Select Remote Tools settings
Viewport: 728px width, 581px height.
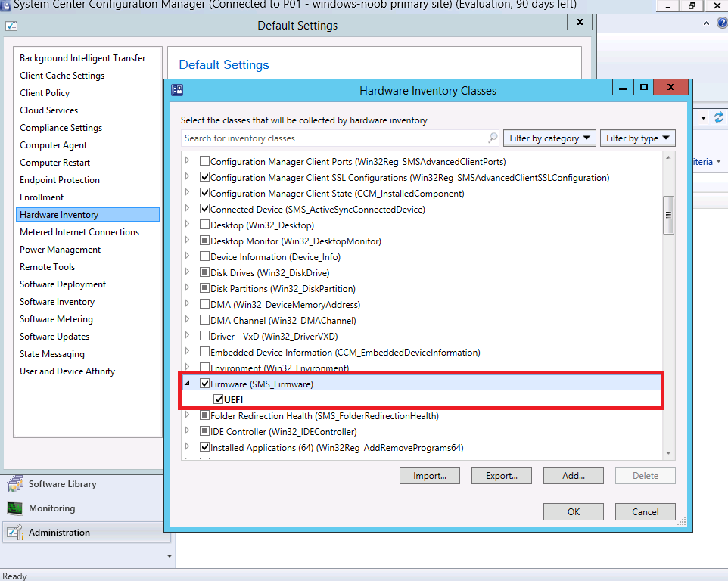pos(47,267)
